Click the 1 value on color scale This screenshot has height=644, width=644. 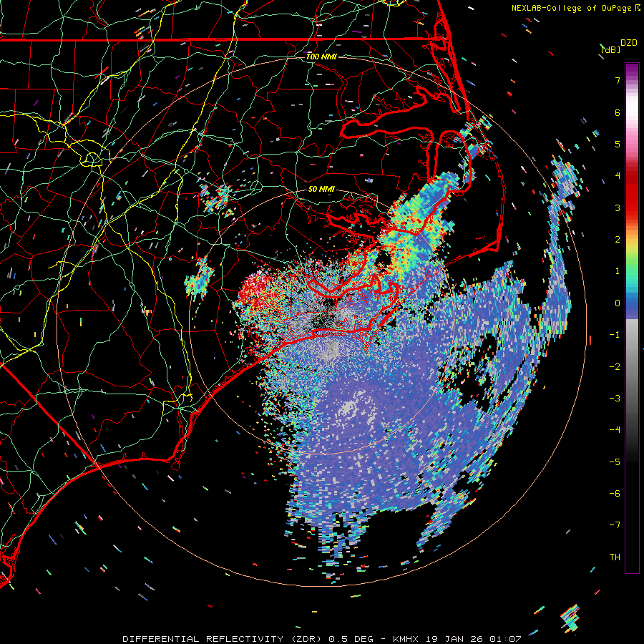pyautogui.click(x=618, y=271)
